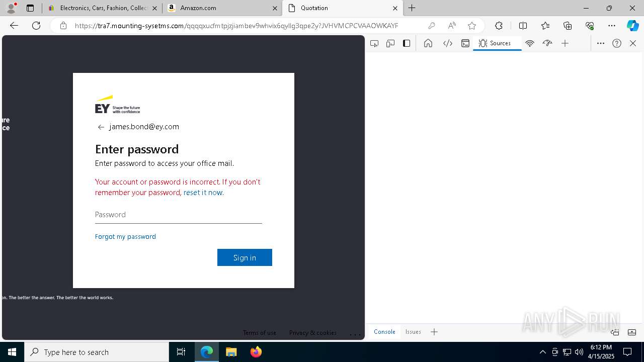Open Collections icon
This screenshot has width=644, height=362.
[568, 26]
